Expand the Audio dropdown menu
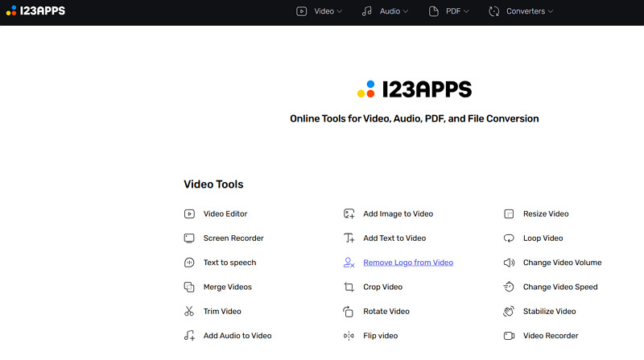This screenshot has height=360, width=644. click(x=385, y=11)
